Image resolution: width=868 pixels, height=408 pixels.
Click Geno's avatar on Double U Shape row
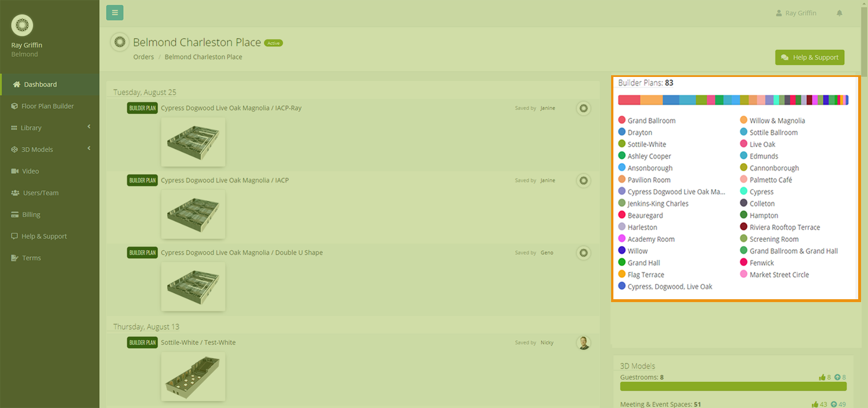(583, 253)
